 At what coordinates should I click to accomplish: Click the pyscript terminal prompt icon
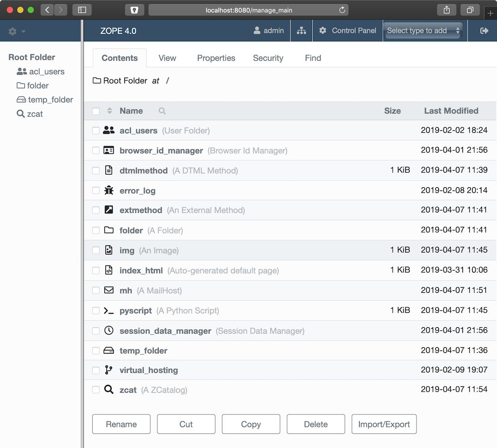point(109,311)
